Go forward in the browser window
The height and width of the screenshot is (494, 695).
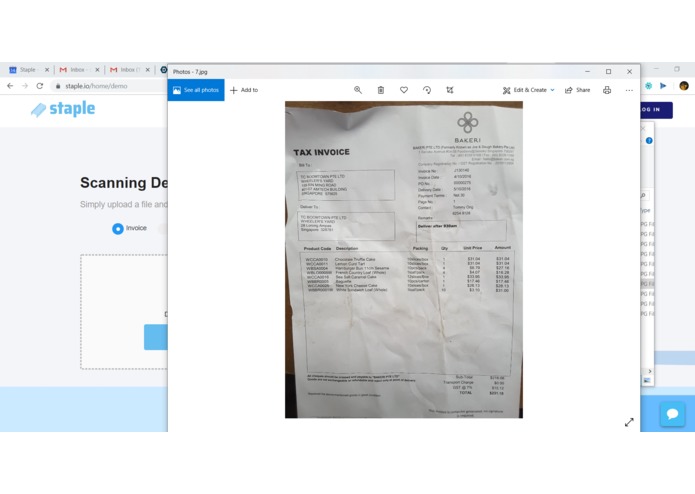25,86
